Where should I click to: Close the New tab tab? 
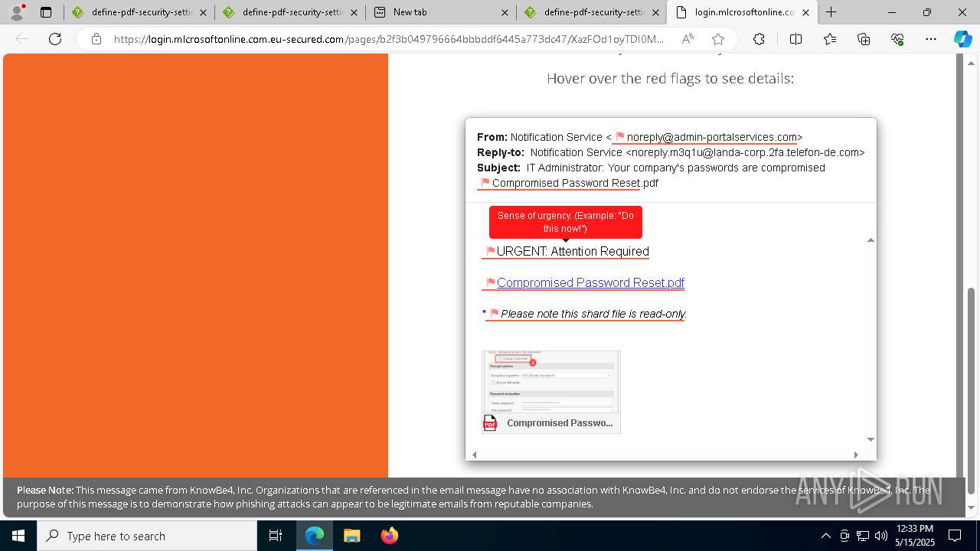[x=505, y=12]
